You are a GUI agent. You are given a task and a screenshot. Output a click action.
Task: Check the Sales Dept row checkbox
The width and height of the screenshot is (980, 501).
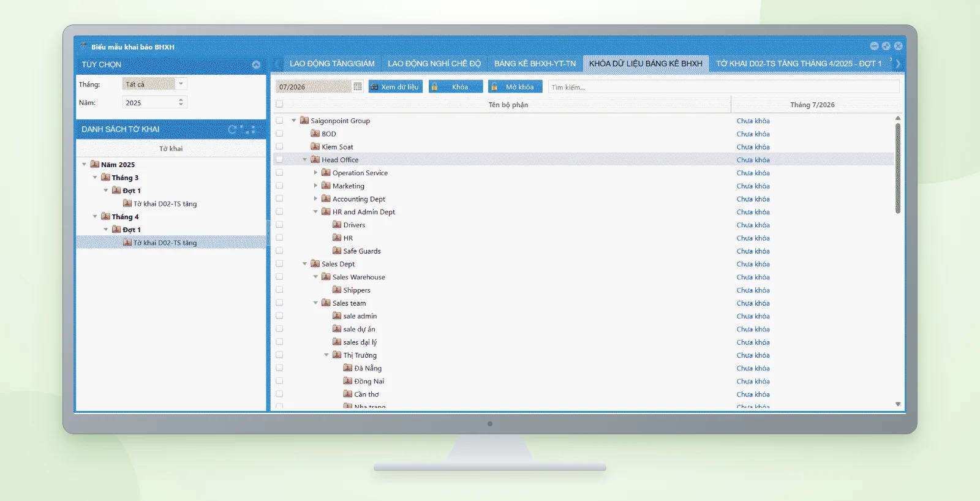tap(279, 264)
